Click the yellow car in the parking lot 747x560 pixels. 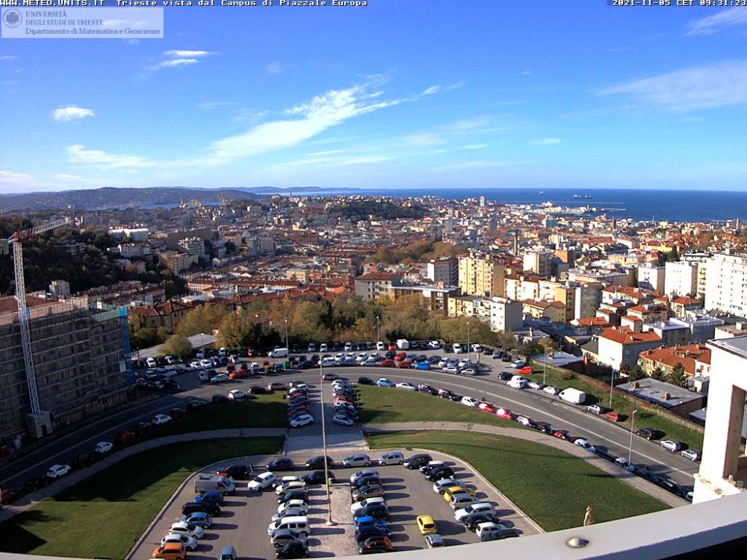pyautogui.click(x=426, y=524)
